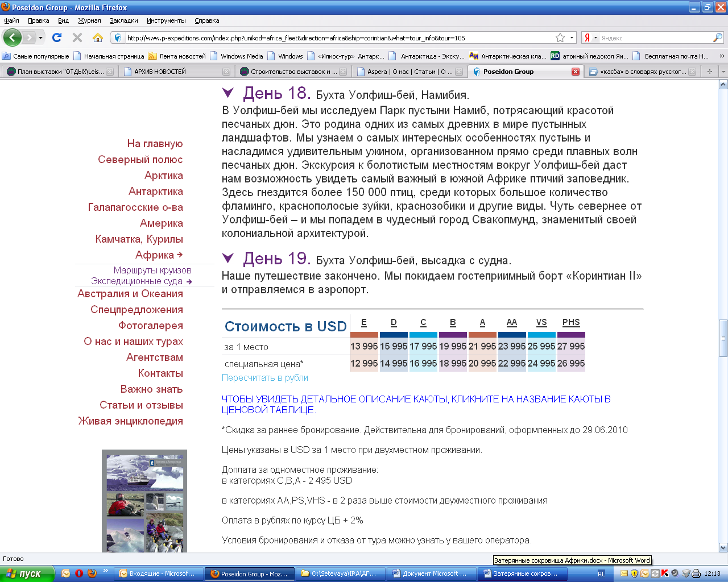
Task: Open the O:\Setevaya folder taskbar button
Action: click(340, 574)
